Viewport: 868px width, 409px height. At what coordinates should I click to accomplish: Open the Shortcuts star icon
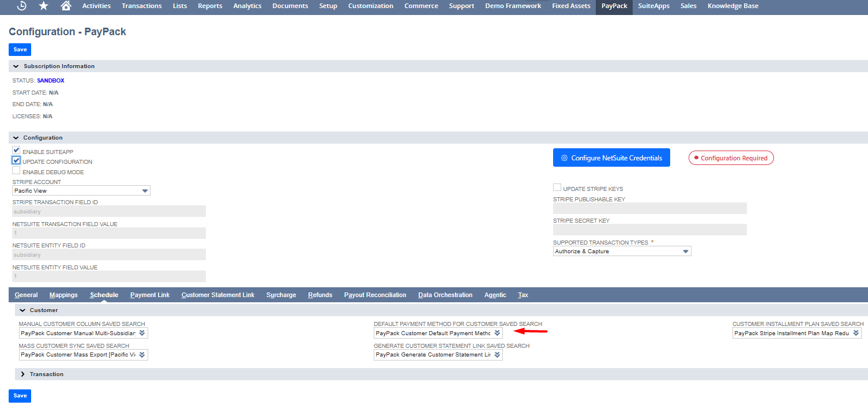point(44,6)
